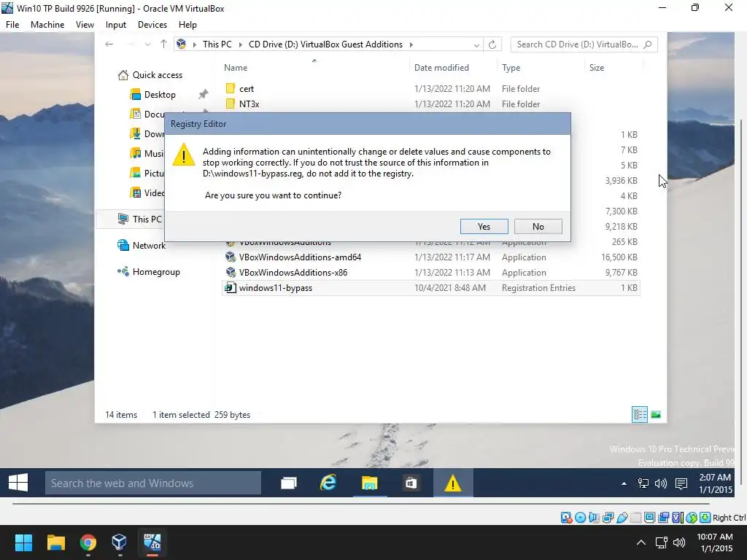
Task: Open guest Task View
Action: coord(289,483)
